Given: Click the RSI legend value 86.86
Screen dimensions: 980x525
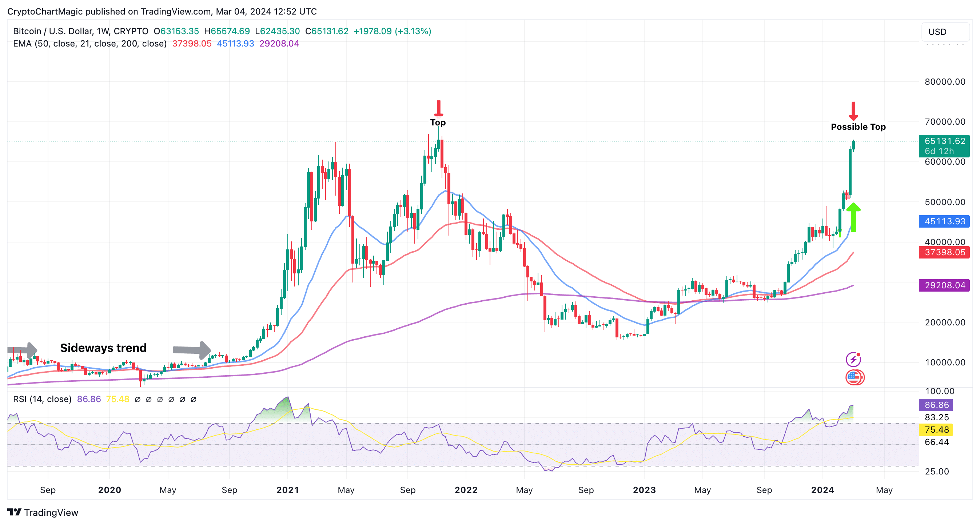Looking at the screenshot, I should (89, 399).
